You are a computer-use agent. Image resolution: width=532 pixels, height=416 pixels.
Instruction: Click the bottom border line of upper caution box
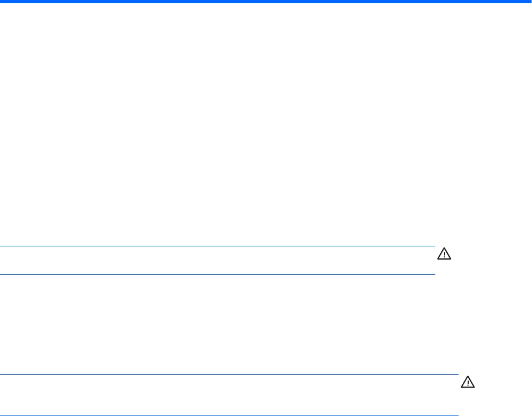pyautogui.click(x=217, y=275)
